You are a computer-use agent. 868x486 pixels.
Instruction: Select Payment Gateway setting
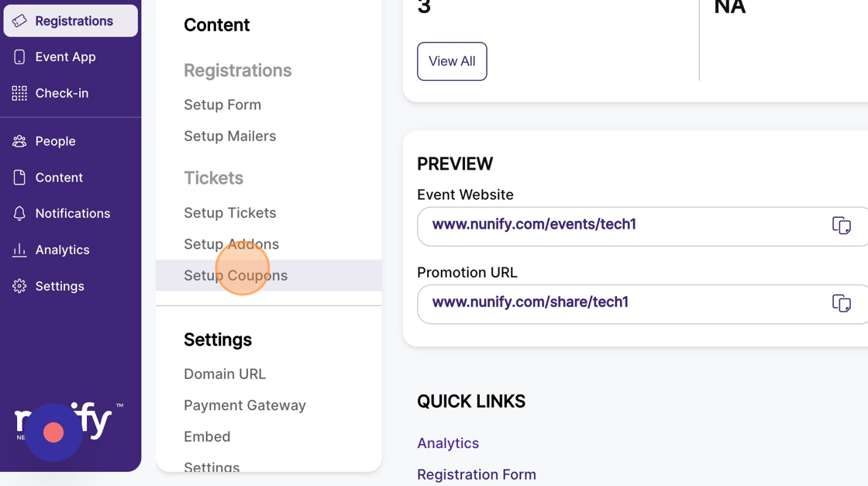coord(245,405)
